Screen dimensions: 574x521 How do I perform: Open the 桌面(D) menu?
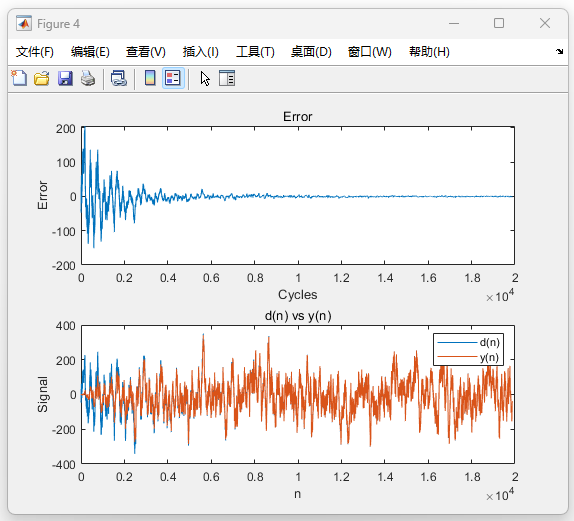(x=311, y=52)
